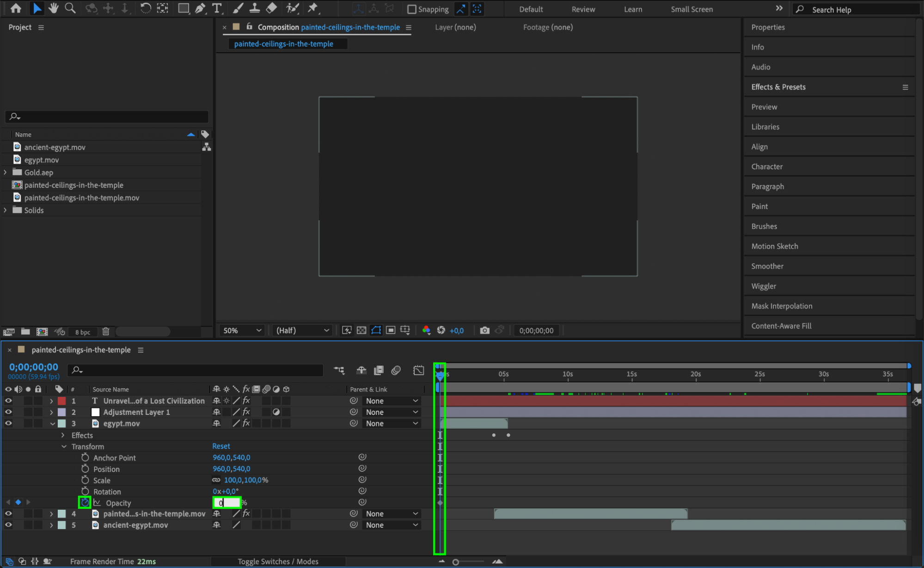Image resolution: width=924 pixels, height=568 pixels.
Task: Hide the ancient-egypt.mov layer
Action: pos(8,525)
